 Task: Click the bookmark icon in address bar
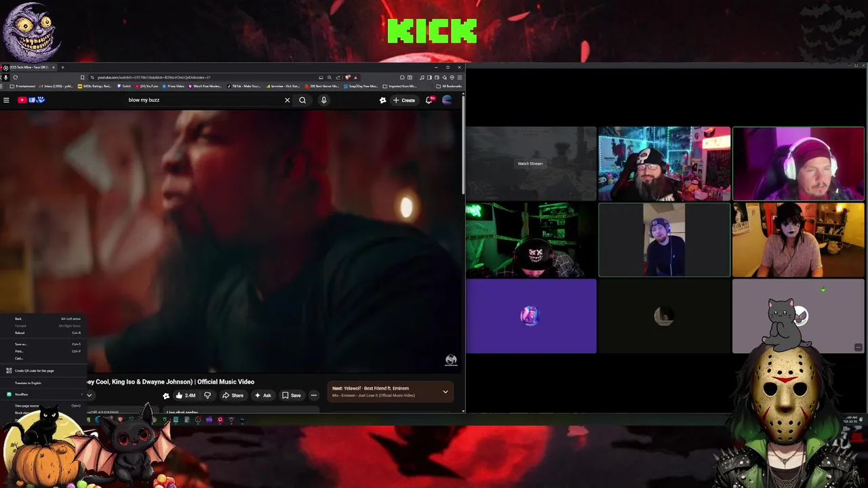(82, 77)
